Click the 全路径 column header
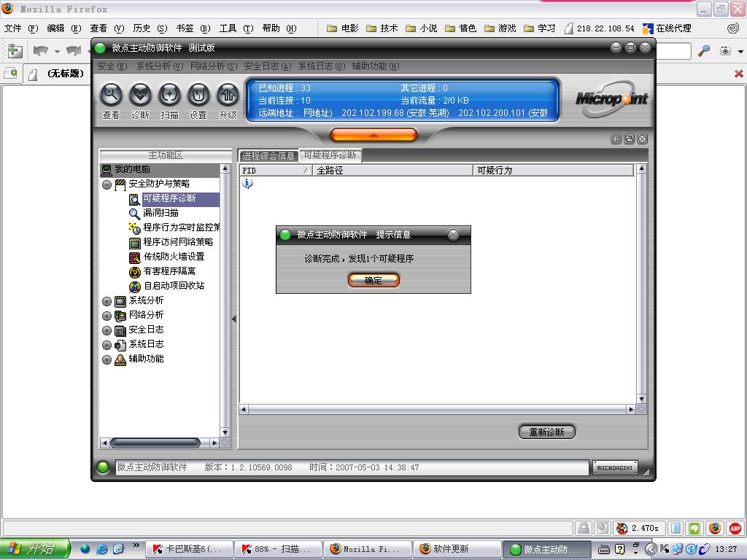Image resolution: width=747 pixels, height=560 pixels. click(x=392, y=171)
